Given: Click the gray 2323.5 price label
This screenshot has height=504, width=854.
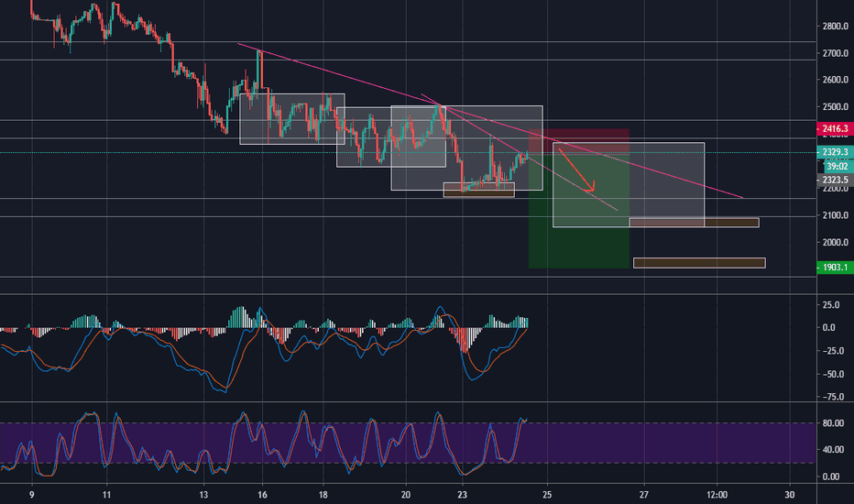Looking at the screenshot, I should coord(835,180).
